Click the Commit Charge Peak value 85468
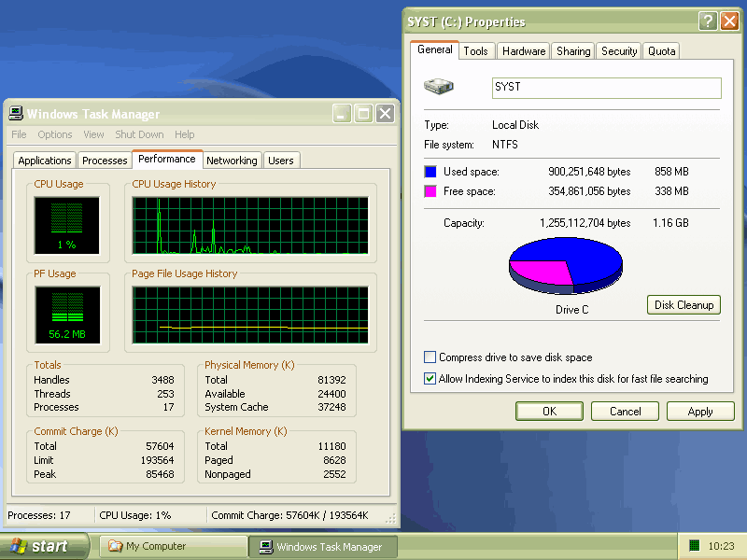Screen dimensions: 747x560 pyautogui.click(x=160, y=474)
